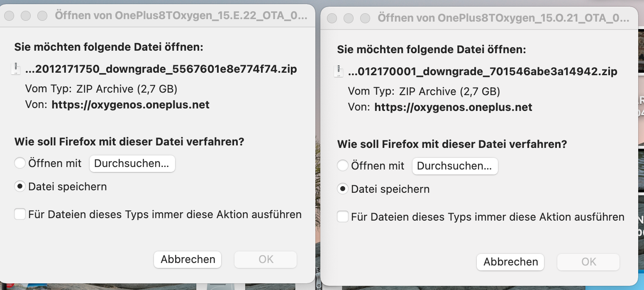Enable 'immer diese Aktion ausführen' checkbox, left dialog

click(20, 214)
